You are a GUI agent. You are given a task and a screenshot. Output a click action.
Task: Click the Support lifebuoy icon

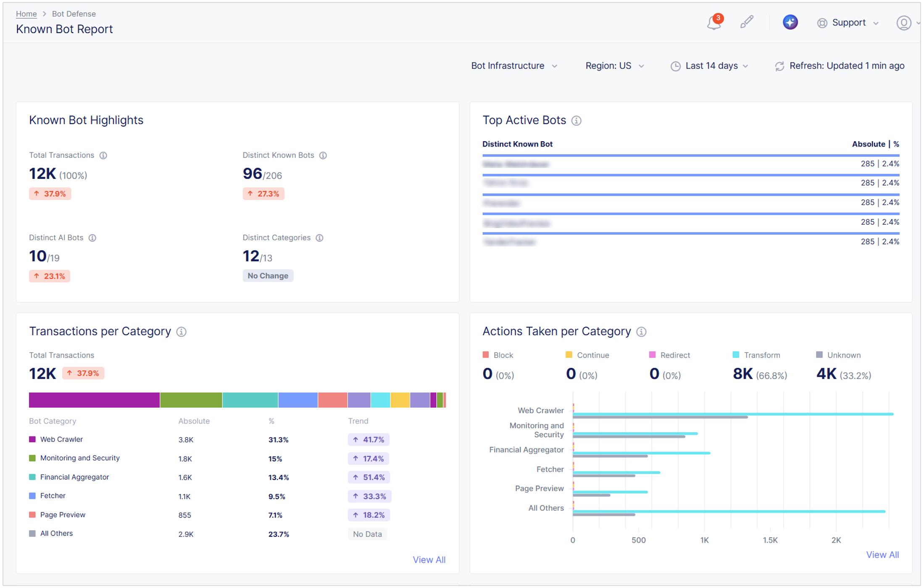(x=822, y=23)
